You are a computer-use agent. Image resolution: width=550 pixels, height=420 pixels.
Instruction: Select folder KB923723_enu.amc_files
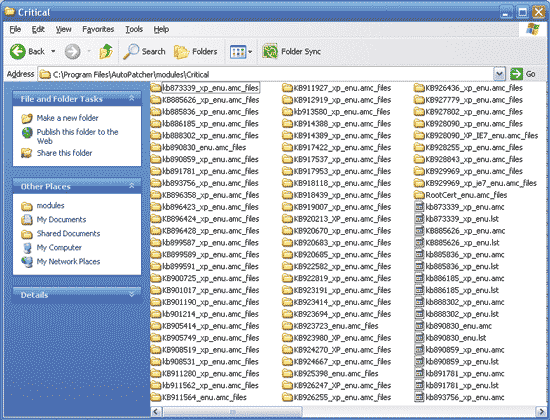coord(330,326)
